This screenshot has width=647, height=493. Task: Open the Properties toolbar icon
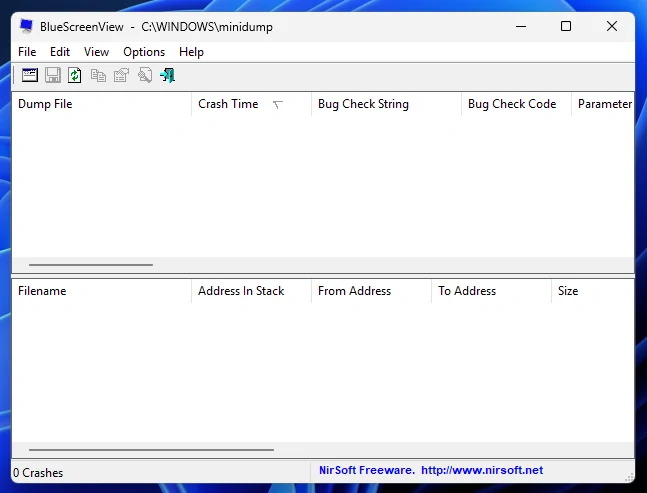121,75
